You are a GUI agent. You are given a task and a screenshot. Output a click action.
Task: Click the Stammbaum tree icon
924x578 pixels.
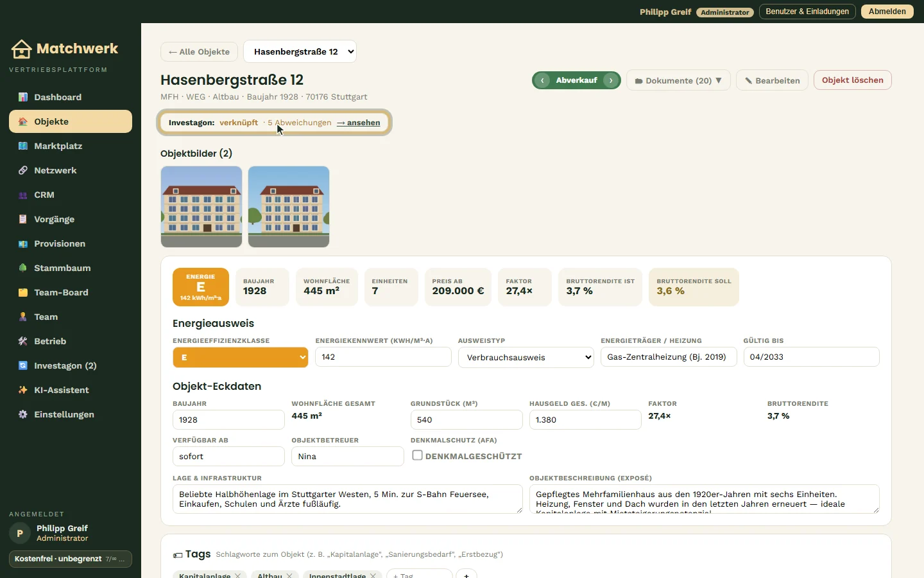coord(23,268)
